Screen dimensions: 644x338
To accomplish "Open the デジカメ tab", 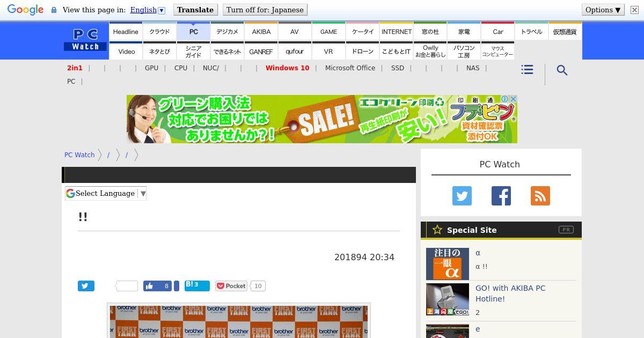I will [x=227, y=31].
